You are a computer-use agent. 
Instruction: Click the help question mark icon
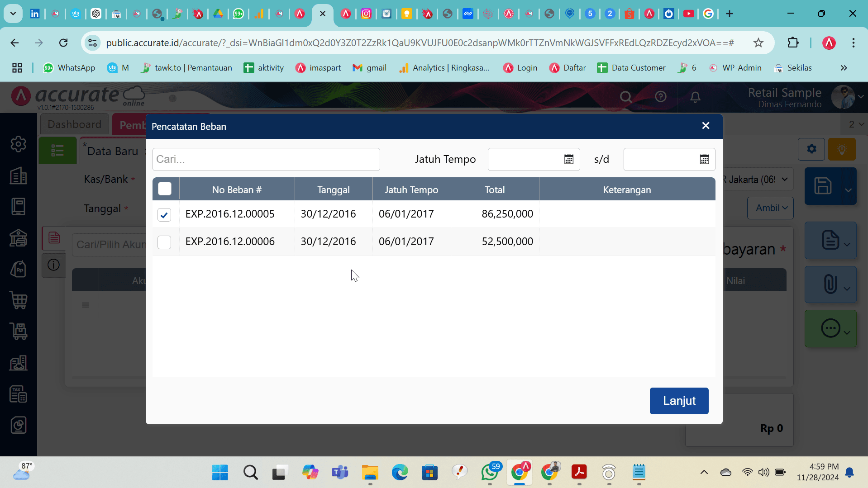[x=661, y=97]
